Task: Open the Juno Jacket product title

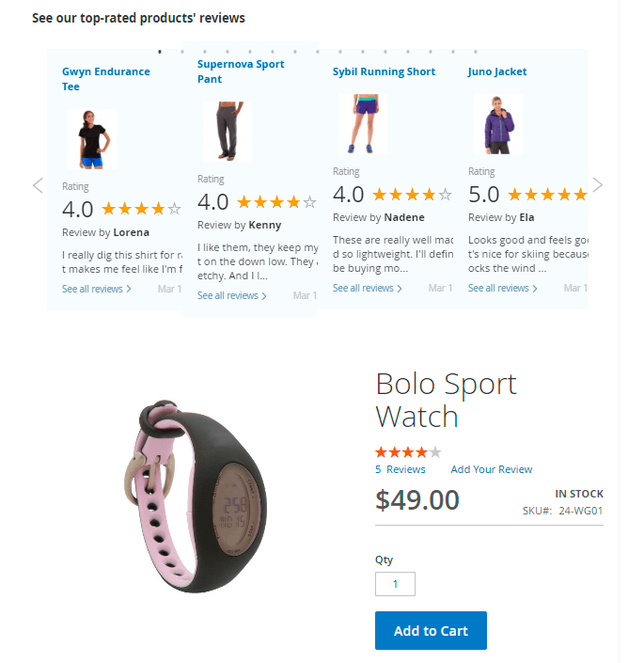Action: (497, 71)
